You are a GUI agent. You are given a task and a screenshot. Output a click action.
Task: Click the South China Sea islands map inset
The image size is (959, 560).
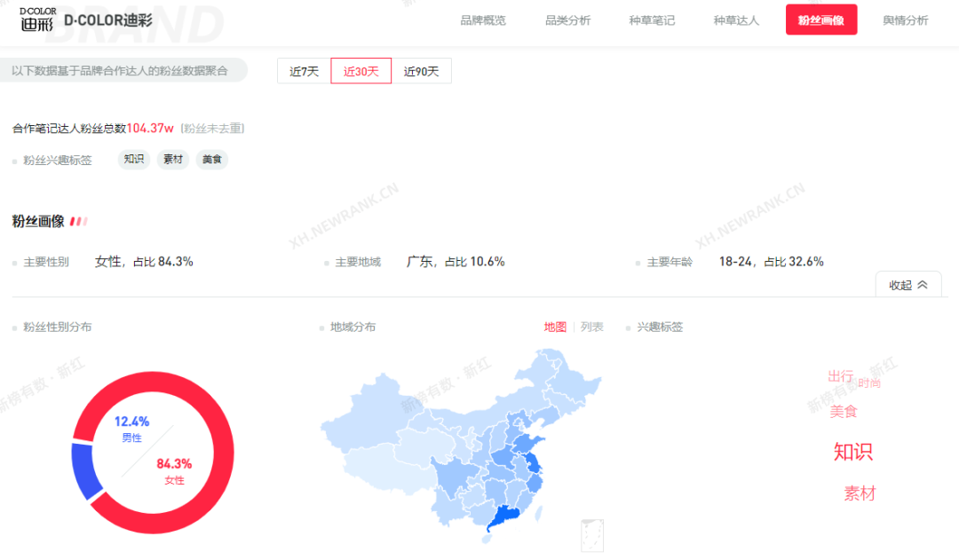592,535
